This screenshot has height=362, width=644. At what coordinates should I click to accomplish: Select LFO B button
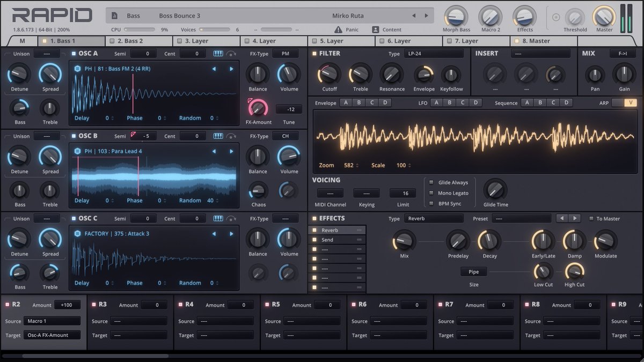click(449, 103)
